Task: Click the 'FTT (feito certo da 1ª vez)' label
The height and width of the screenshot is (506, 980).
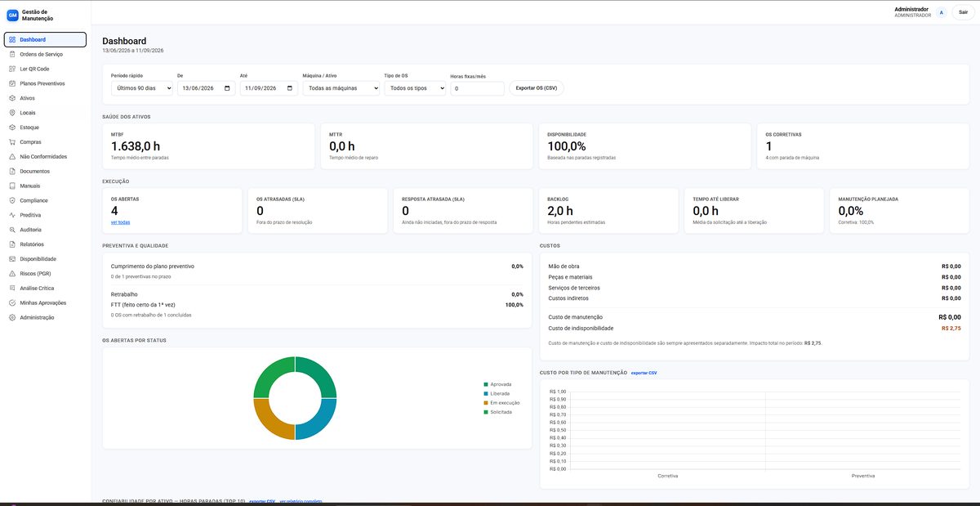Action: (x=143, y=304)
